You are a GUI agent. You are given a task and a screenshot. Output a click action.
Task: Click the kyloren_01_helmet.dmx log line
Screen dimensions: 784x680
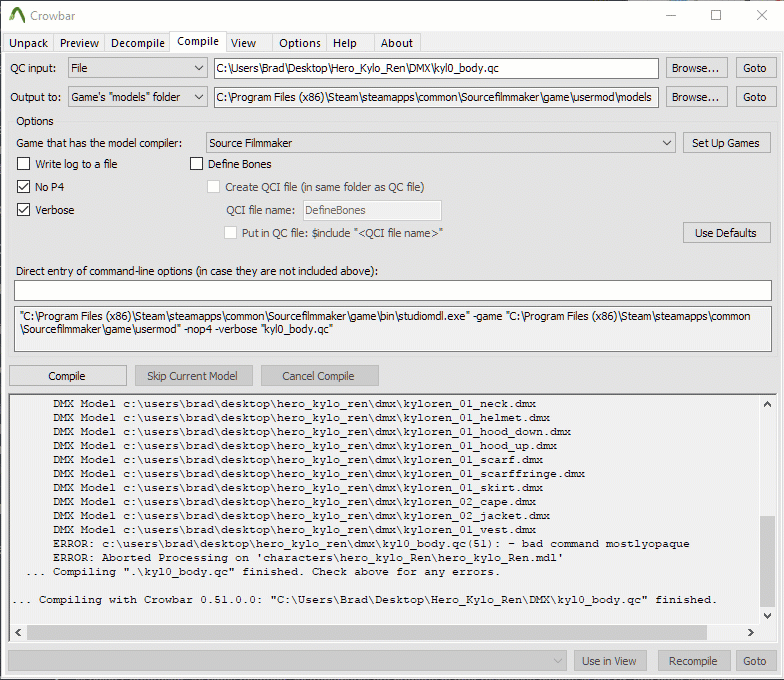(x=301, y=418)
